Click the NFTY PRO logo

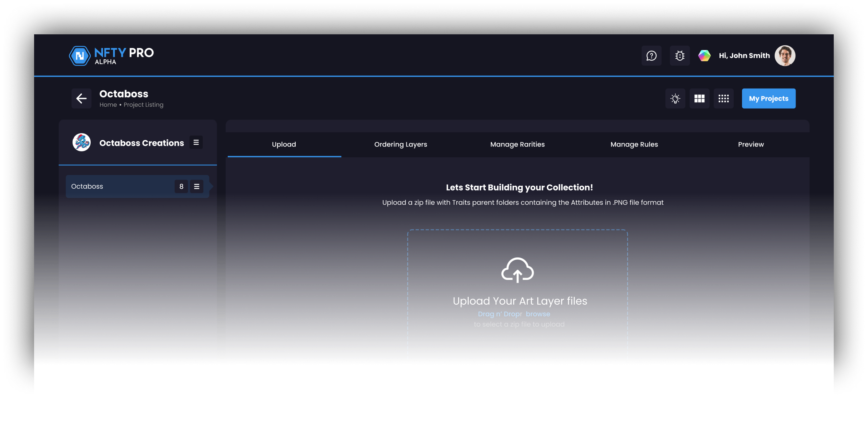pos(111,55)
